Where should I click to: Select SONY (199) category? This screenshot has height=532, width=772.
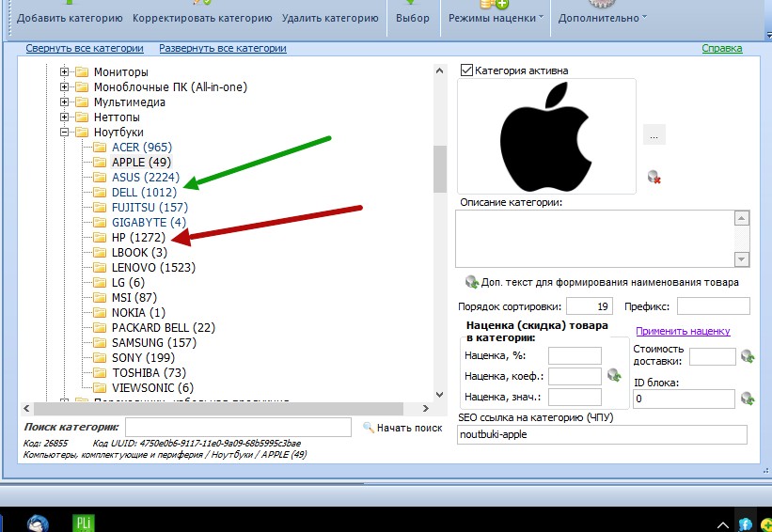143,358
